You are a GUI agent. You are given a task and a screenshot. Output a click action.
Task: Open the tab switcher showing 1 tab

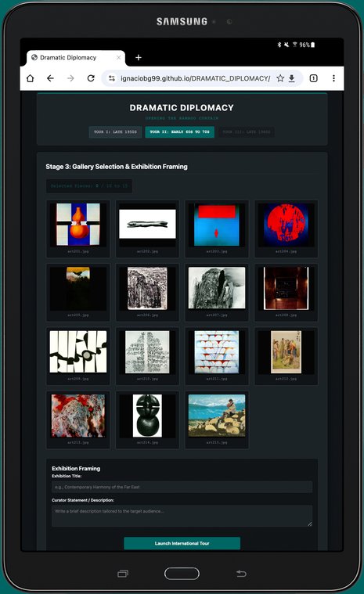pyautogui.click(x=314, y=78)
